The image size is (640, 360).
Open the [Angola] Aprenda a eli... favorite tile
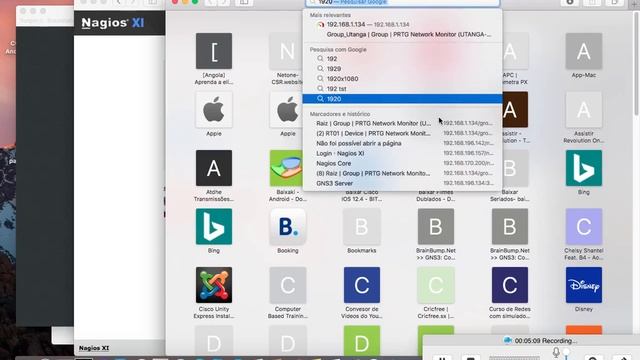pyautogui.click(x=214, y=51)
